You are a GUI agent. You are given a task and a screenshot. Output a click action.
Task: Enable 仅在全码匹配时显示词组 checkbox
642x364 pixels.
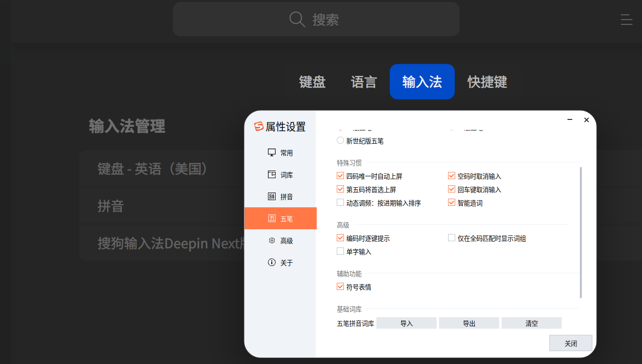[x=451, y=238]
